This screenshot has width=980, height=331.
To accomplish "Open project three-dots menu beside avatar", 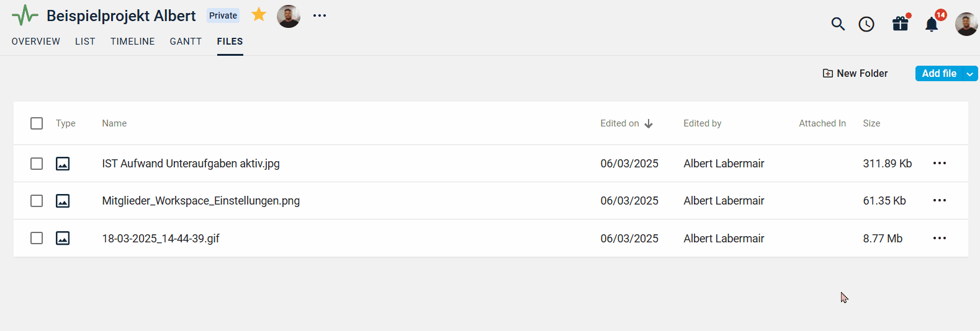I will point(320,15).
